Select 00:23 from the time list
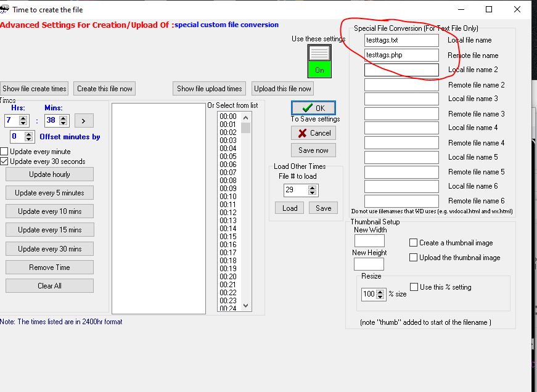The height and width of the screenshot is (392, 537). pos(228,301)
